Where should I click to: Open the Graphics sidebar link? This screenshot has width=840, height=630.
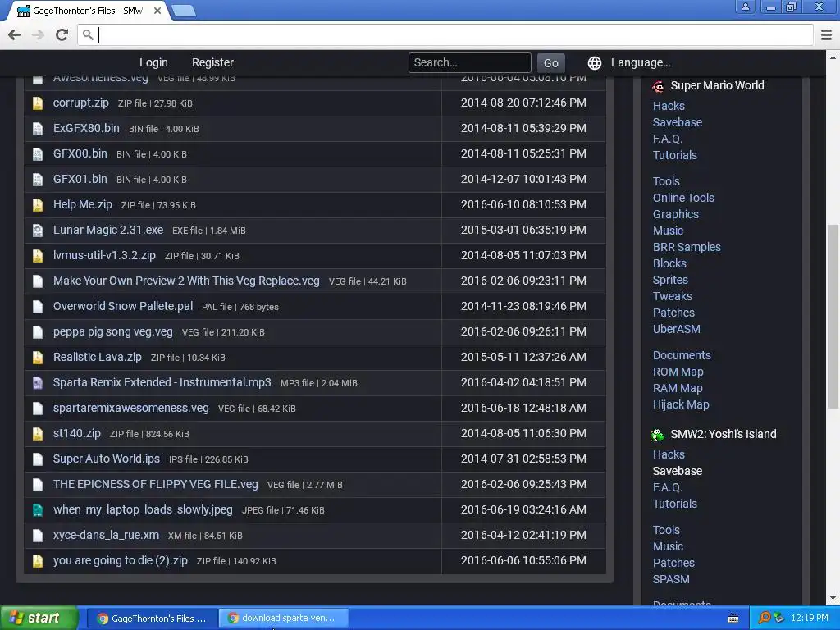click(x=676, y=214)
